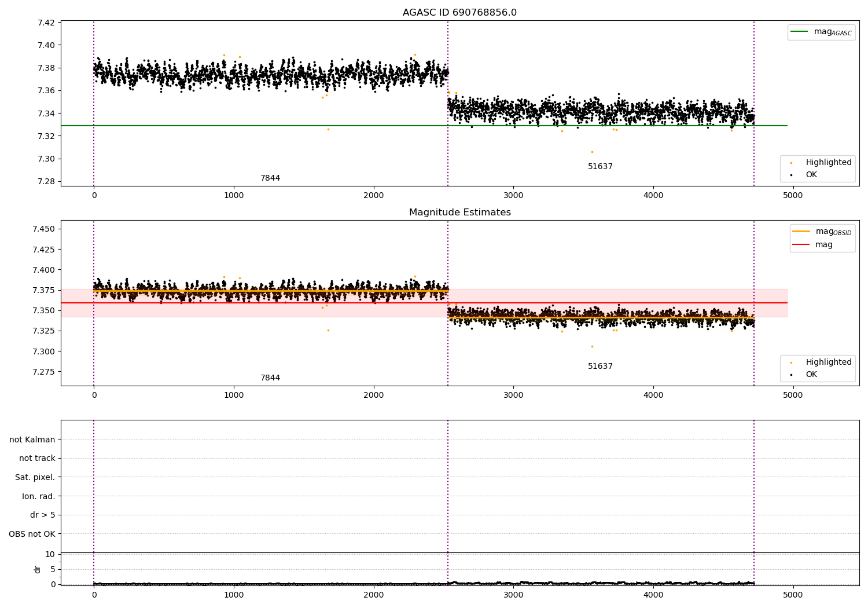
Task: Click the title "AGASC ID 690768856.0"
Action: tap(459, 13)
